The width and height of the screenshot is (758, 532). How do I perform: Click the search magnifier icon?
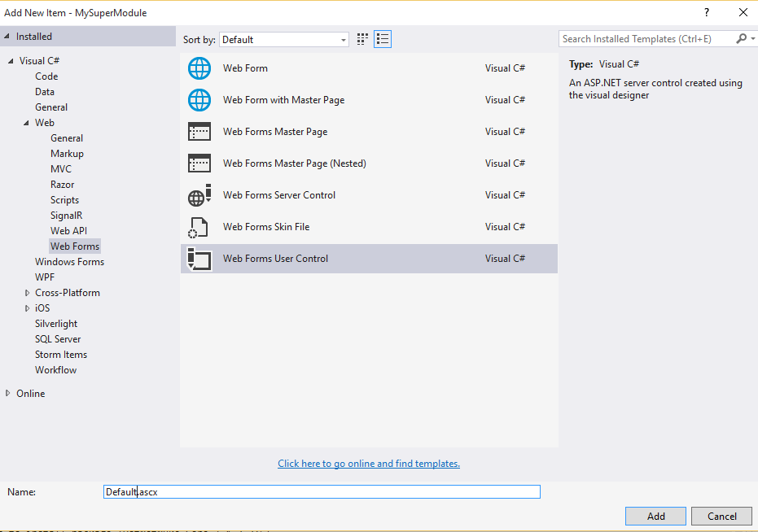[x=741, y=39]
